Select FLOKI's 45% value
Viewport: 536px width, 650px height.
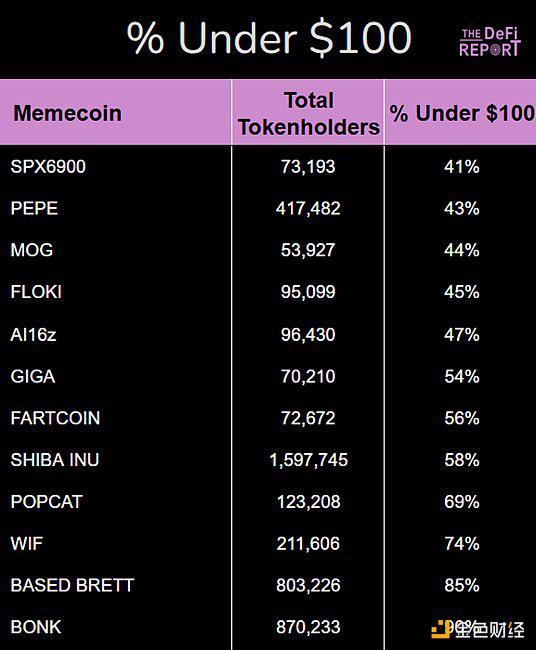(x=462, y=292)
